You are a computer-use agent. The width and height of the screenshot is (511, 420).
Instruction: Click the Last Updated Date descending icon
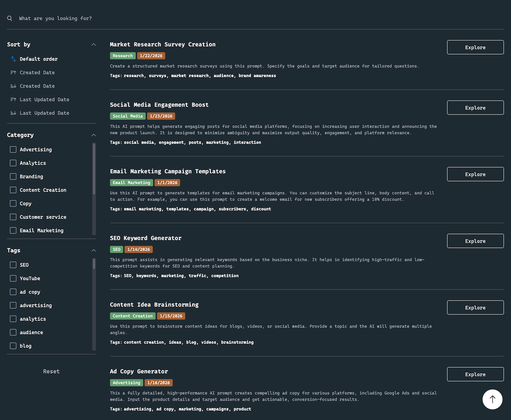13,113
